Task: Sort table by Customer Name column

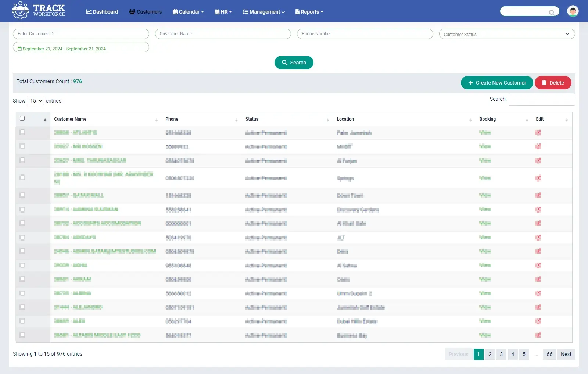Action: [105, 119]
